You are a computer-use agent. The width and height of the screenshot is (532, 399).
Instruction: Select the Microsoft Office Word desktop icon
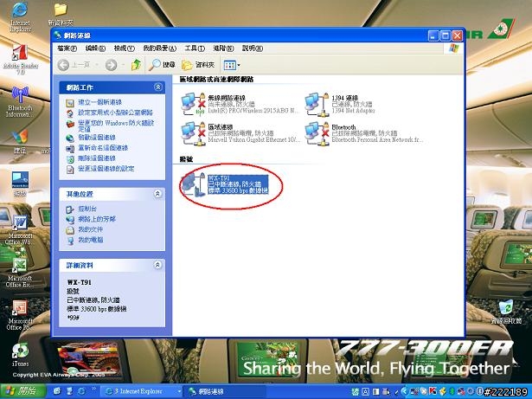20,229
